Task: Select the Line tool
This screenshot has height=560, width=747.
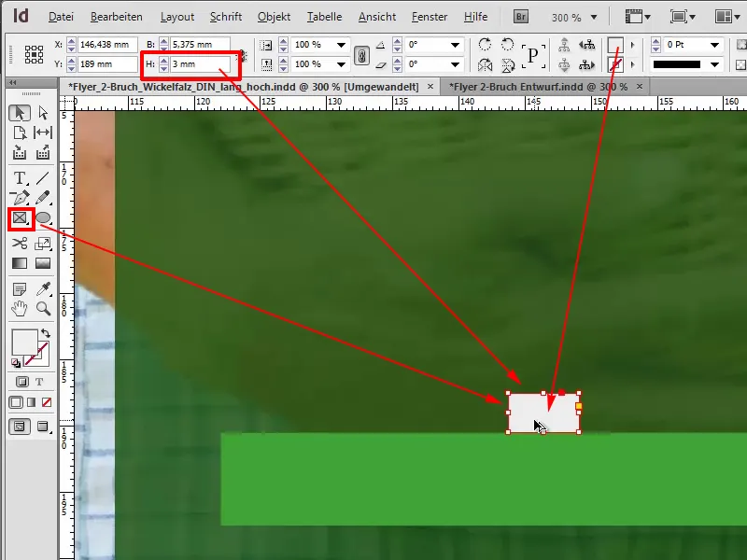Action: tap(43, 178)
